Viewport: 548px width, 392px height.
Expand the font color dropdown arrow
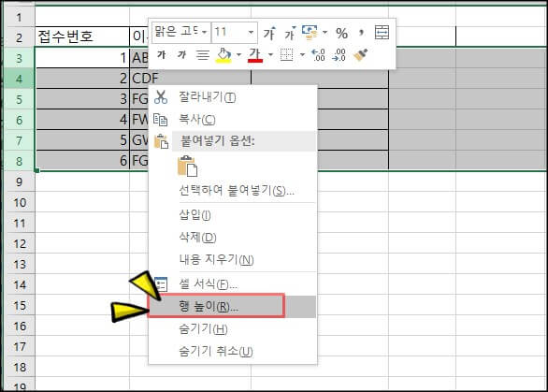tap(270, 55)
